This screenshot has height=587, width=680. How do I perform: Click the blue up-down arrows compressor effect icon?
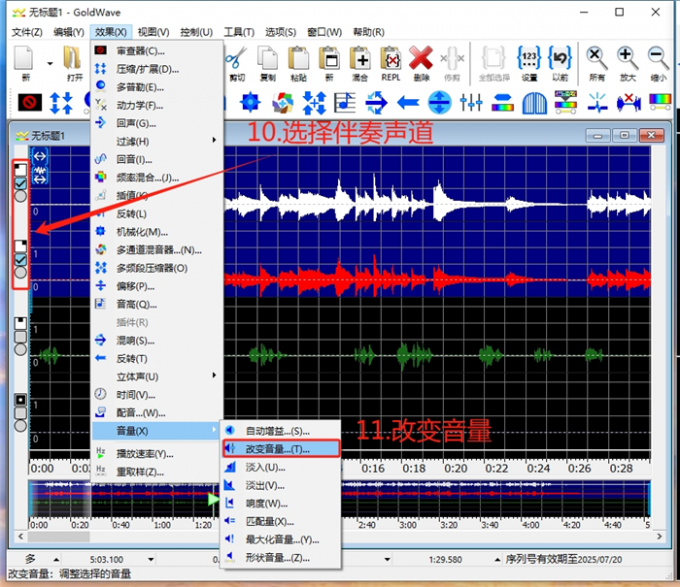click(61, 103)
